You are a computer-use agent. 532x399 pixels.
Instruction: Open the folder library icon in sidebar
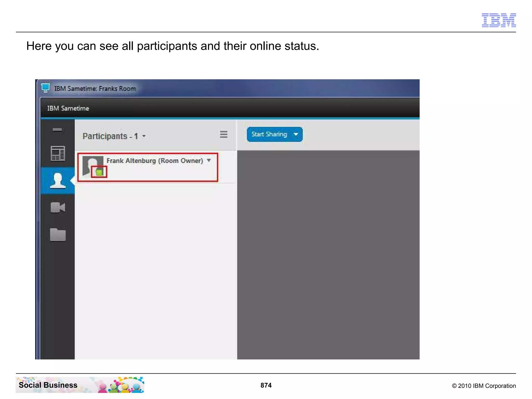(x=58, y=235)
